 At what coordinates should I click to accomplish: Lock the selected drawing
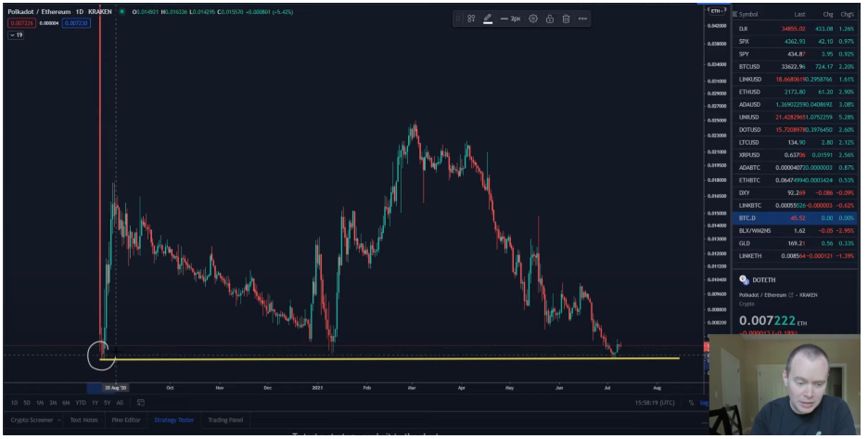pos(550,19)
